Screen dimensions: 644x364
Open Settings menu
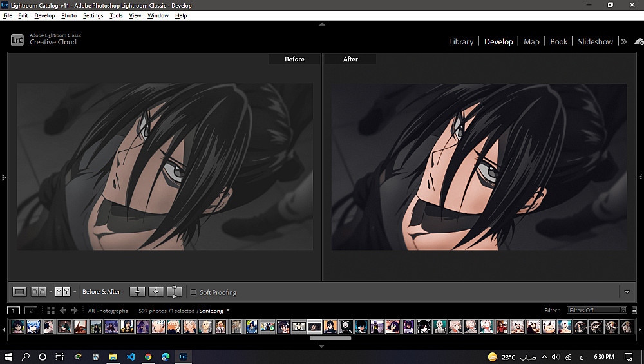click(x=93, y=15)
